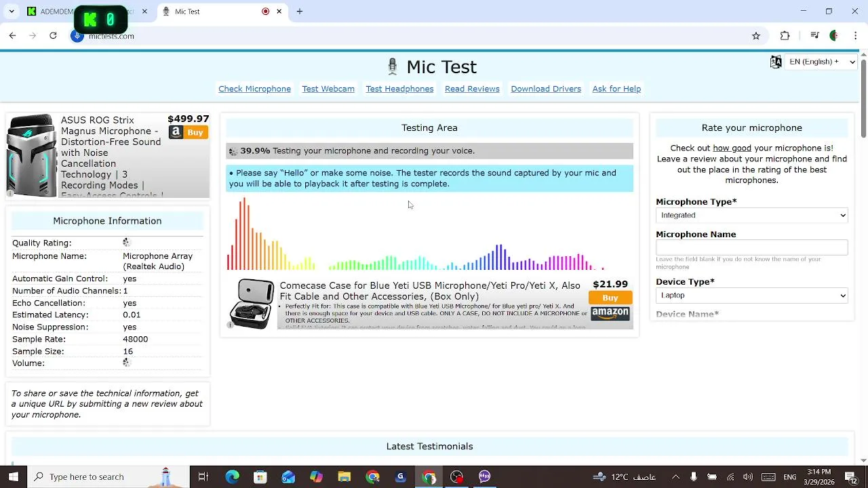Click the ASUS ROG Strix Magnus ad title
Image resolution: width=868 pixels, height=488 pixels.
tap(111, 152)
